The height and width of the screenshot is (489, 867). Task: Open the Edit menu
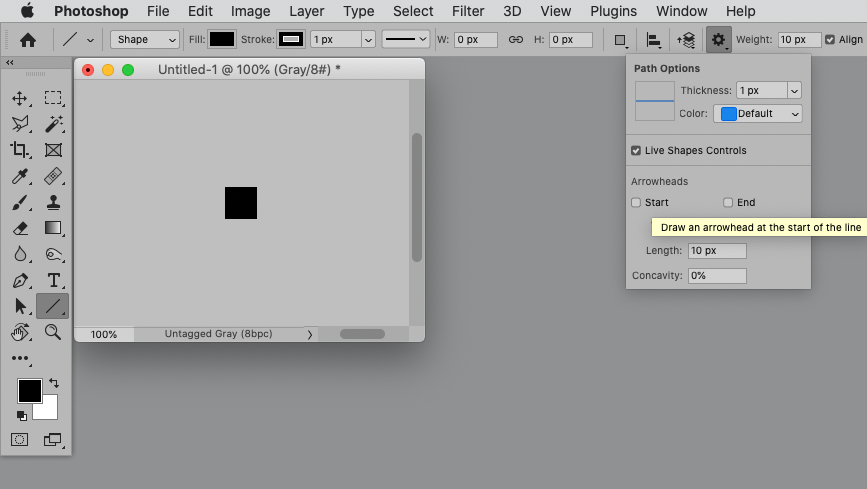tap(200, 11)
